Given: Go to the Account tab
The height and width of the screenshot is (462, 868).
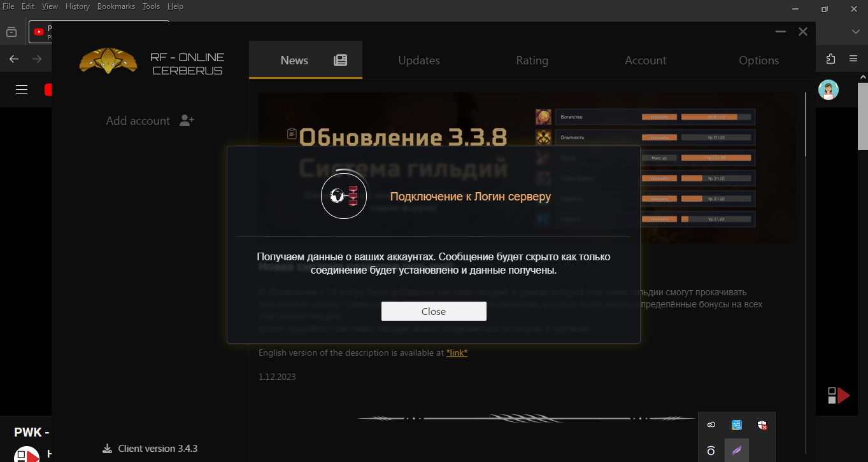Looking at the screenshot, I should click(x=645, y=60).
